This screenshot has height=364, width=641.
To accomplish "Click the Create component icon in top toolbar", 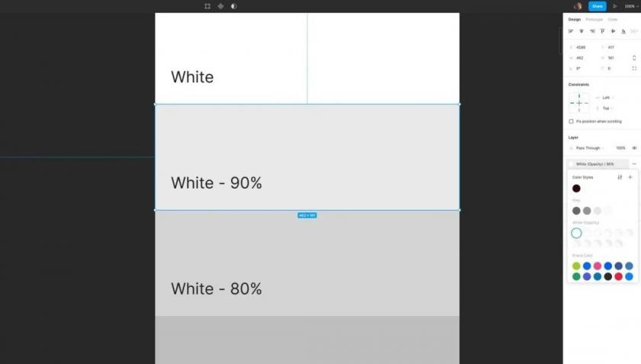I will click(221, 6).
